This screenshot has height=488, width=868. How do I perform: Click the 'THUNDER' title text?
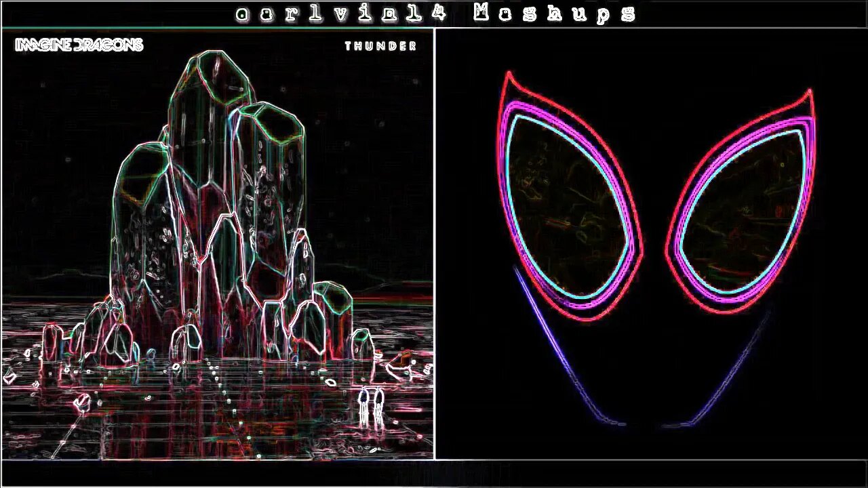click(x=380, y=46)
